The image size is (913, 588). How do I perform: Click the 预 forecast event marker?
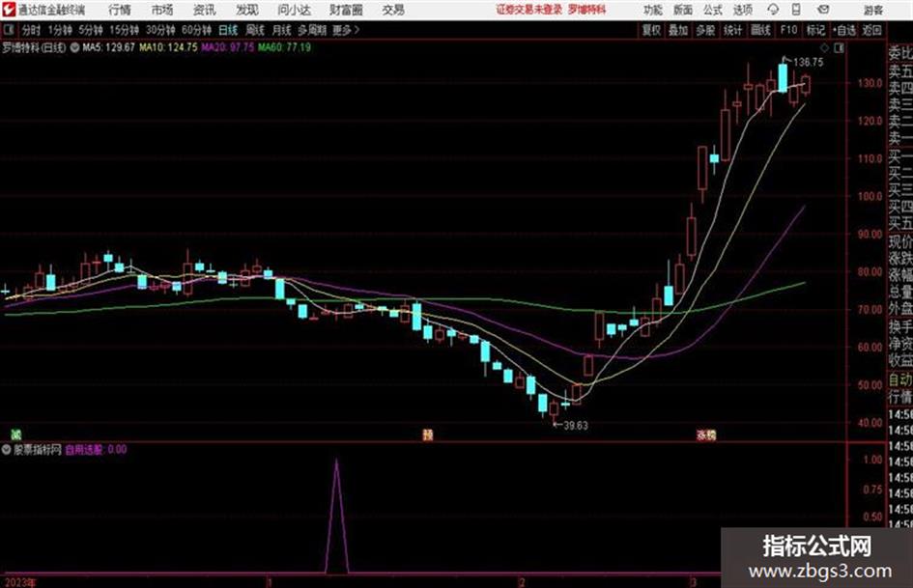coord(428,434)
